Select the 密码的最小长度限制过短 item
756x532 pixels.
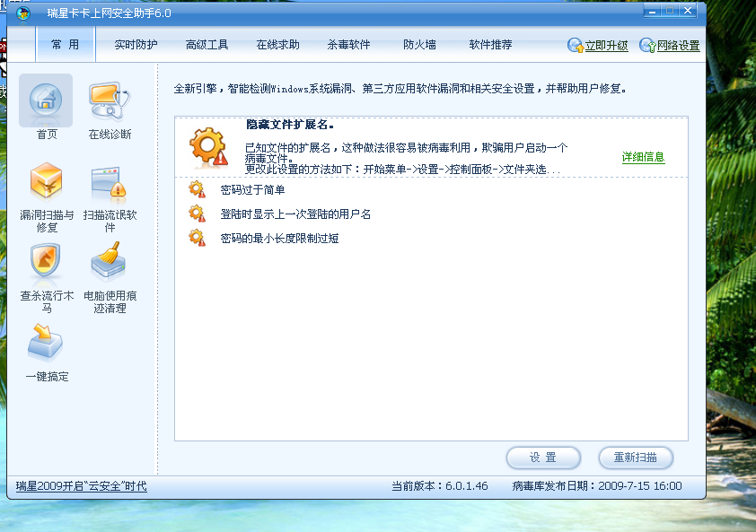279,238
